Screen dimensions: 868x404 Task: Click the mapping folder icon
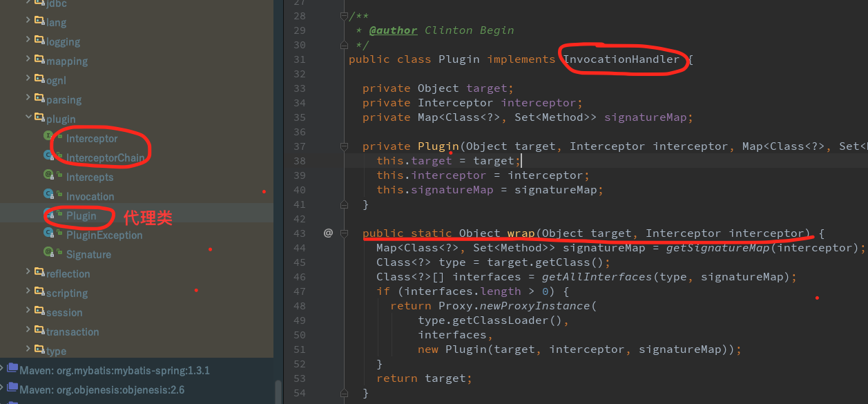tap(39, 60)
